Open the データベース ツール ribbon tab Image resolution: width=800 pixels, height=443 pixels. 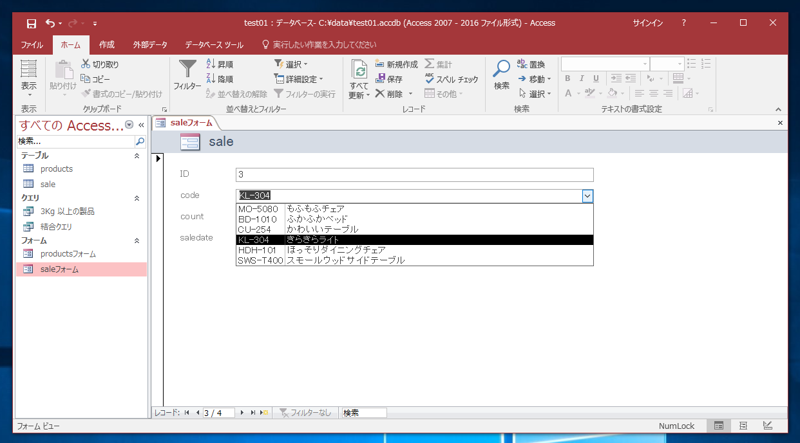point(214,45)
